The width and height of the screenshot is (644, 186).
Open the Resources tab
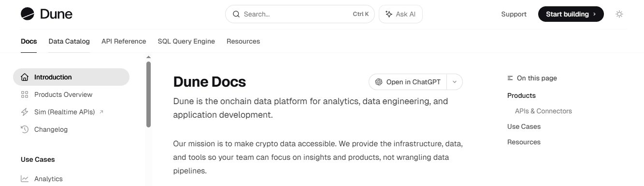point(243,41)
